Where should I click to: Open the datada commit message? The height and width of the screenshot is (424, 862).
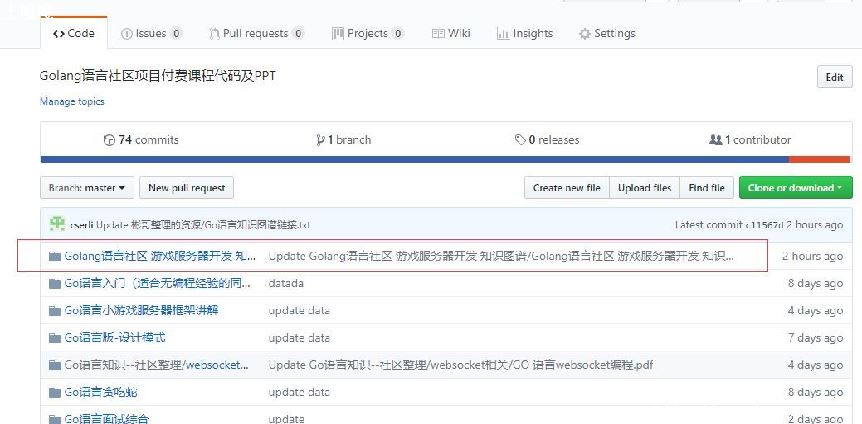(x=286, y=283)
